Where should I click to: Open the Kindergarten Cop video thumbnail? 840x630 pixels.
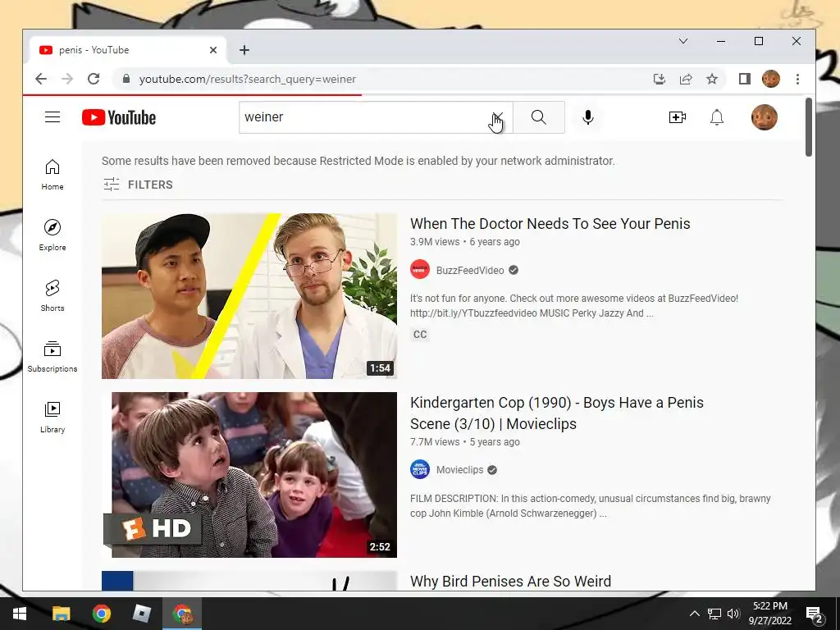coord(249,475)
